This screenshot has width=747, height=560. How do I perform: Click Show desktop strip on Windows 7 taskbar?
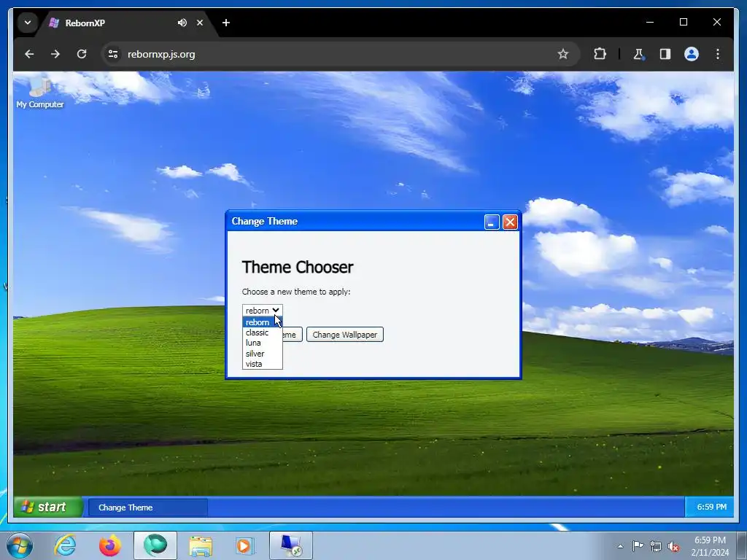pyautogui.click(x=742, y=545)
